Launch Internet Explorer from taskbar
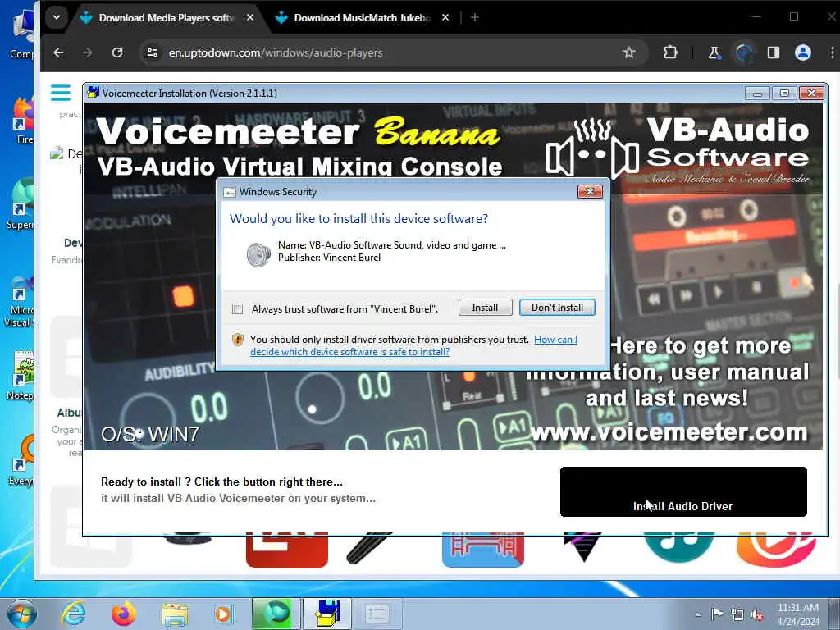Screen dimensions: 840x630 [x=73, y=614]
